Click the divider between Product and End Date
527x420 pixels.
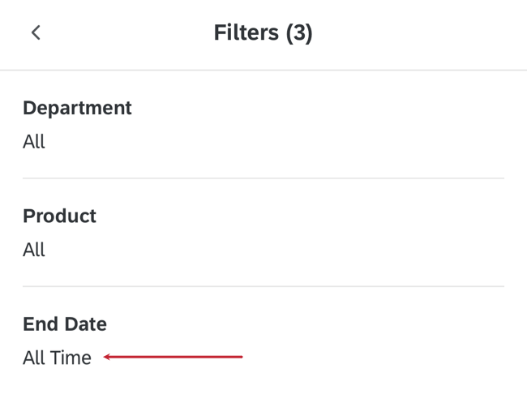click(x=263, y=286)
